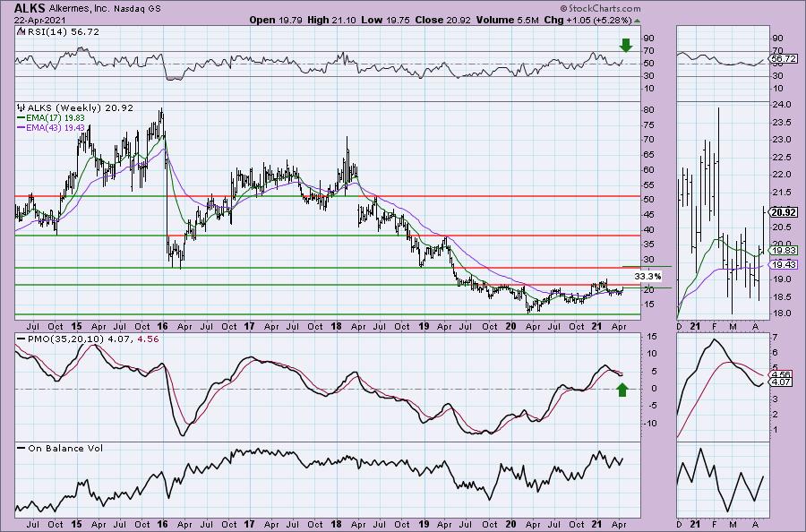Click the 4.07 PMO tag on right axis
Viewport: 806px width, 532px height.
pyautogui.click(x=782, y=382)
